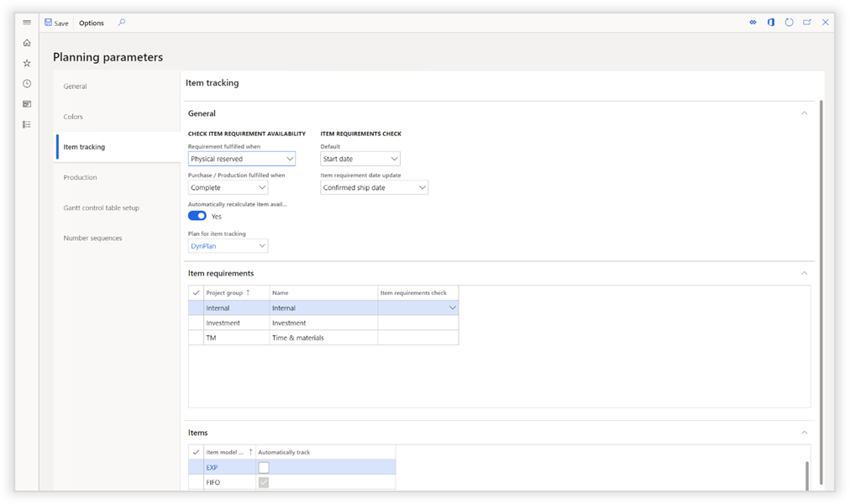Click row selector for Investment row

[x=196, y=323]
